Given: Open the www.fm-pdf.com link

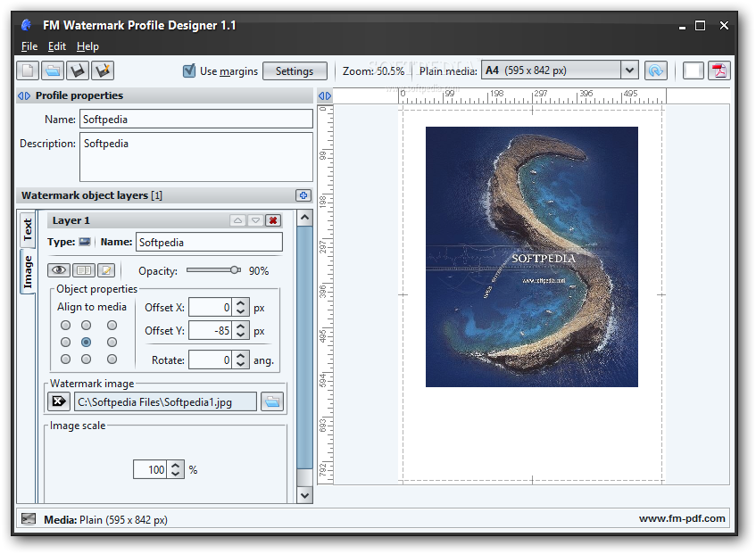Looking at the screenshot, I should pyautogui.click(x=682, y=518).
